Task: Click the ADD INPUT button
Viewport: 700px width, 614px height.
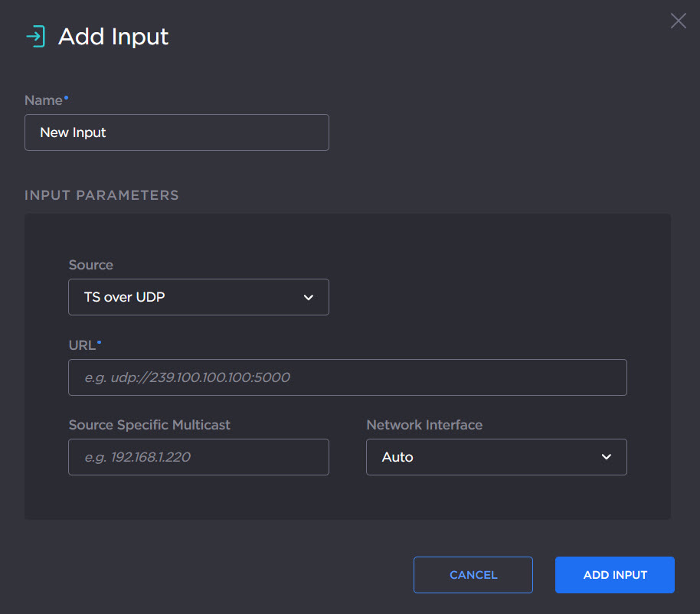Action: click(x=614, y=574)
